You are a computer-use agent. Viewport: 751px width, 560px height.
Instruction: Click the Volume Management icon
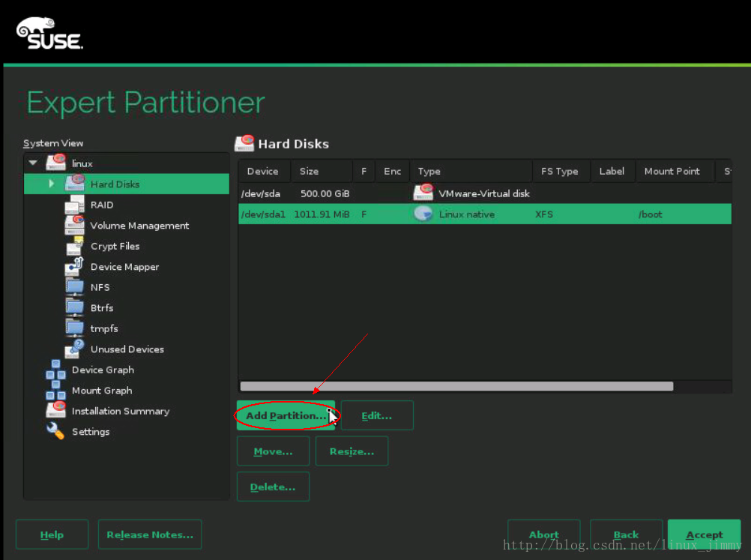75,225
